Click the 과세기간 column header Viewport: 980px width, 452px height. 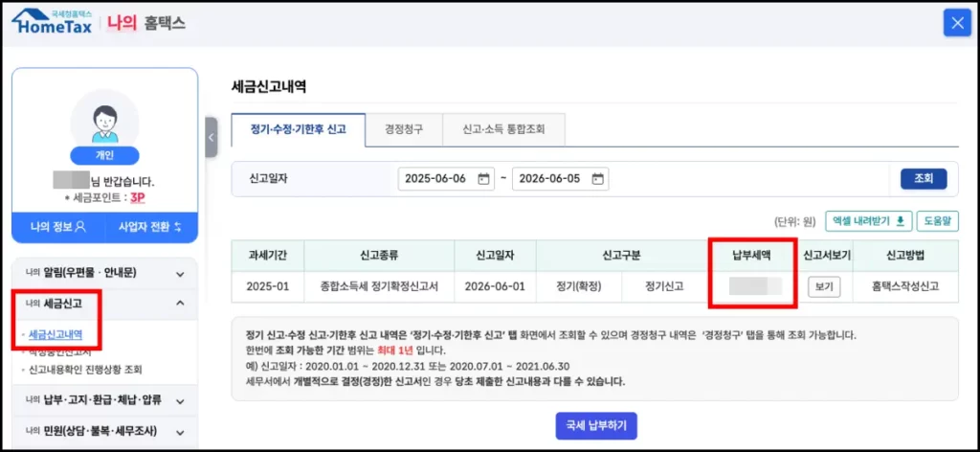tap(268, 256)
